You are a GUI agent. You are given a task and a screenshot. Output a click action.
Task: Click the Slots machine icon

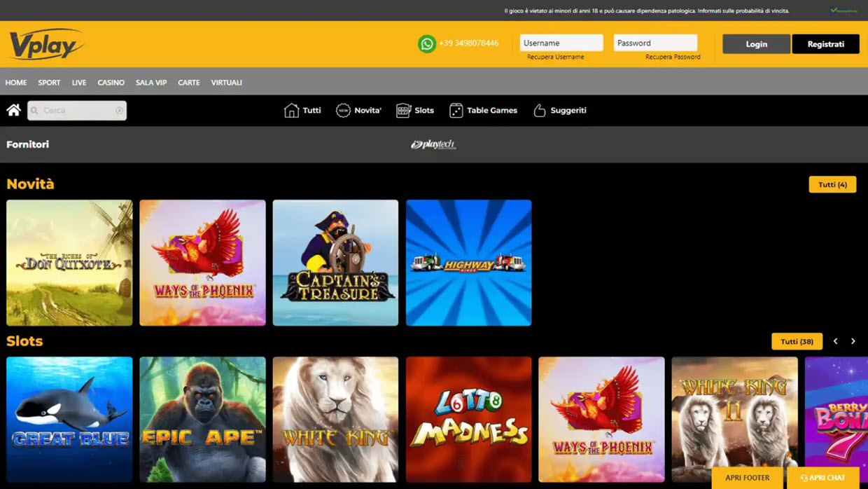tap(403, 110)
